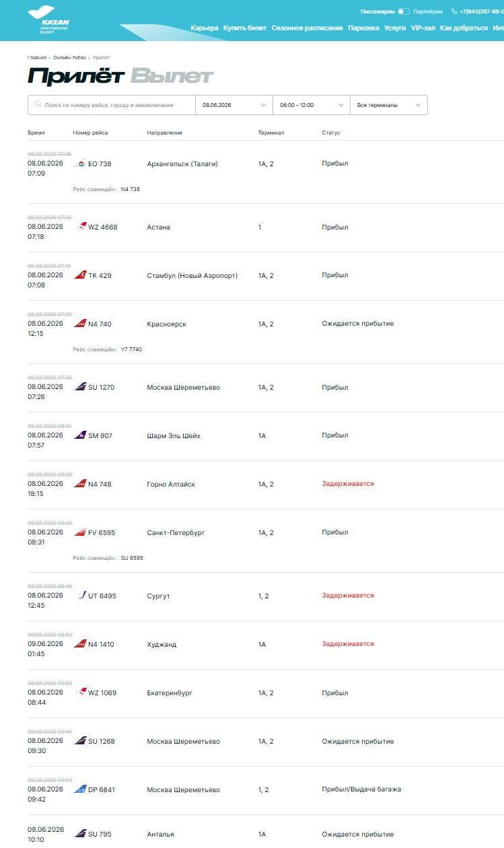Open the date dropdown 08.06.2026
Viewport: 504px width, 848px height.
234,105
